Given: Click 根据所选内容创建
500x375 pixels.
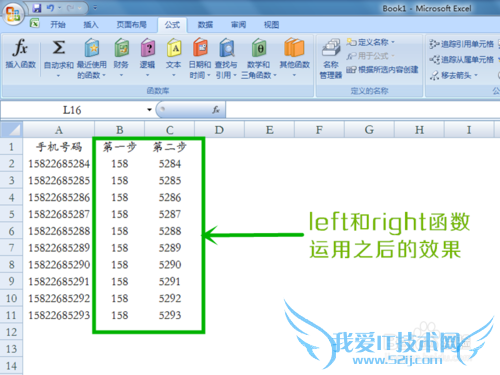Looking at the screenshot, I should point(382,70).
